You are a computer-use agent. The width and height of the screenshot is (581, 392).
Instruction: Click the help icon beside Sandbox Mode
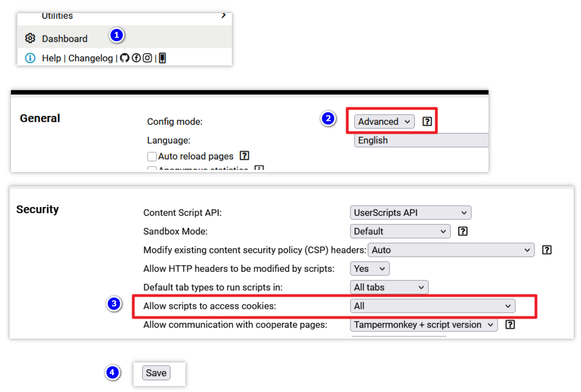pyautogui.click(x=463, y=231)
